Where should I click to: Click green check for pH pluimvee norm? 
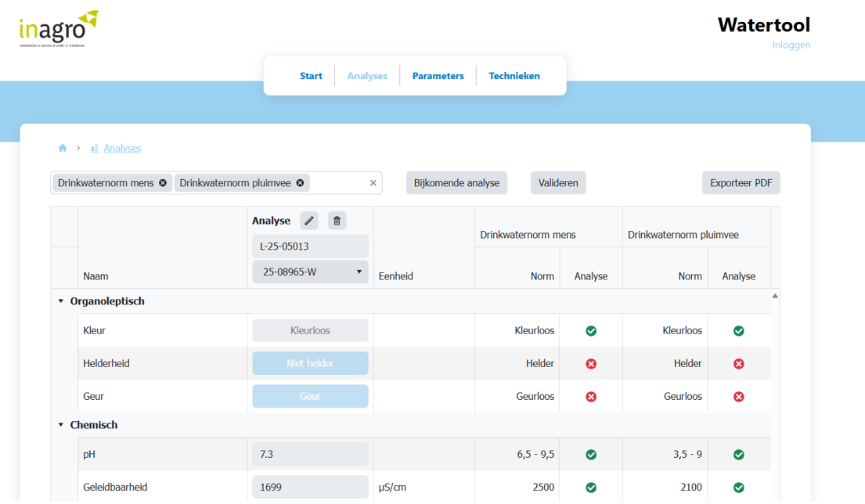[x=739, y=455]
